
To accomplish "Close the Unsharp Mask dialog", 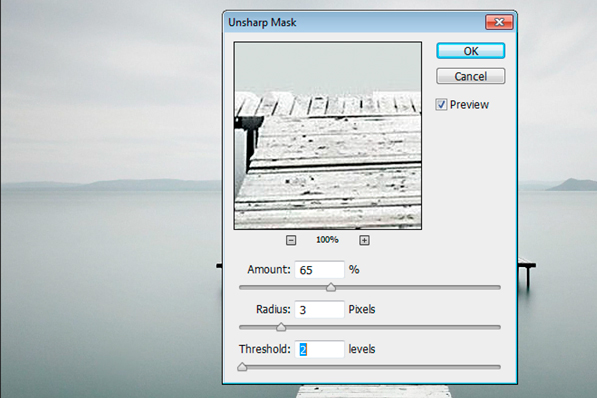I will click(499, 22).
